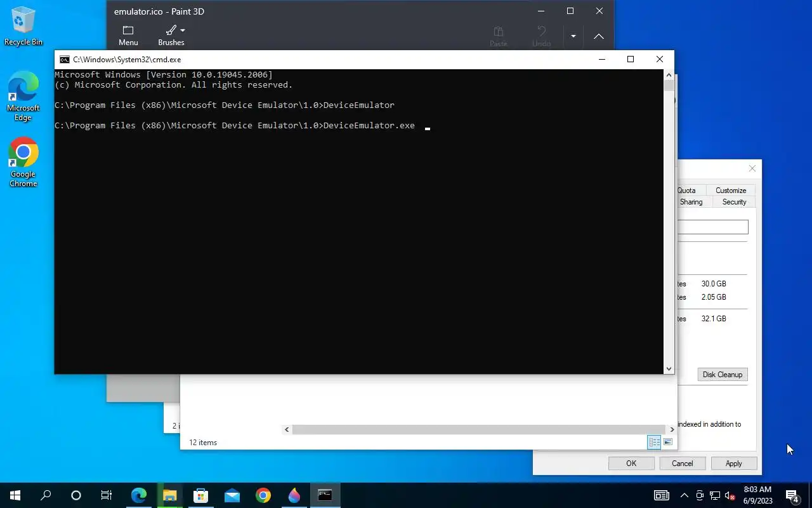This screenshot has height=508, width=812.
Task: Switch to Paint 3D on the taskbar
Action: coord(294,495)
